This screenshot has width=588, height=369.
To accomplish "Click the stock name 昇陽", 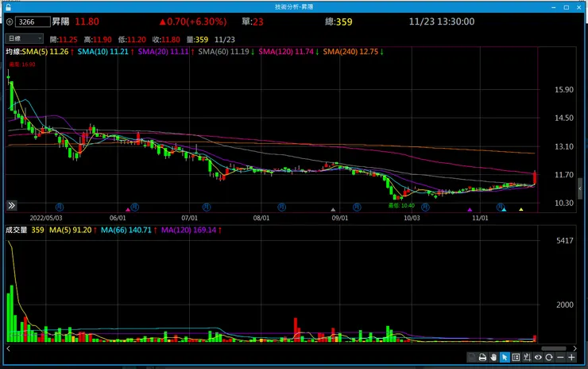I will pos(60,21).
